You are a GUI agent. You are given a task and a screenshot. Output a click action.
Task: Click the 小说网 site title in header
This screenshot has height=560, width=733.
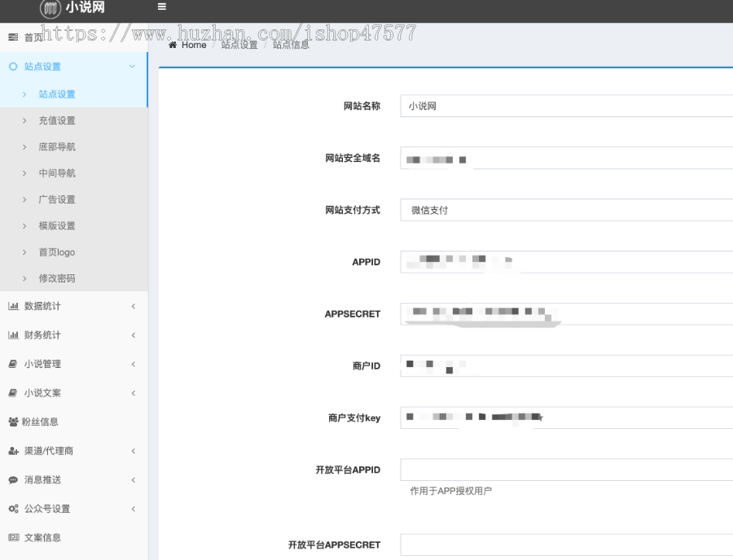(85, 7)
